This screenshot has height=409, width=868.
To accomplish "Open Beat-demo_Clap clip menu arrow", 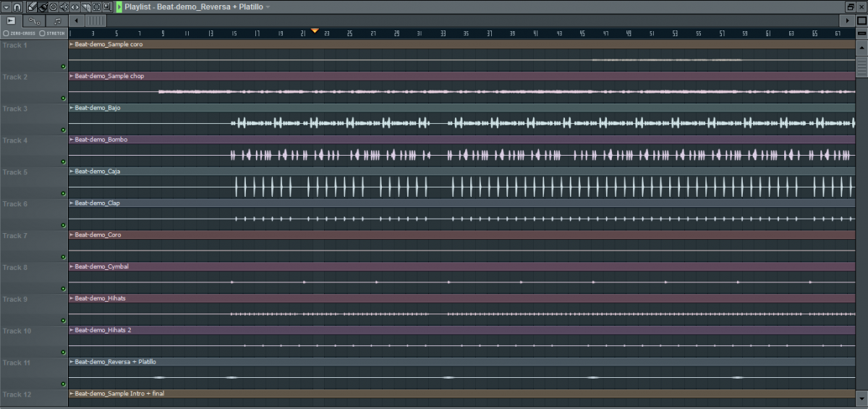I will click(x=72, y=203).
